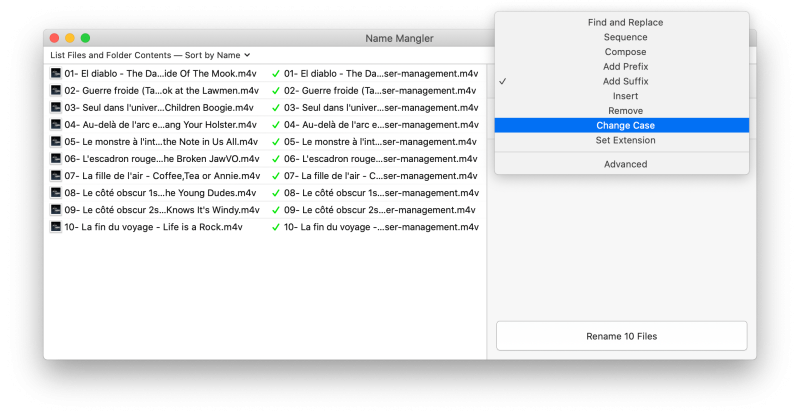
Task: Click highlighted Change Case menu item
Action: (x=621, y=126)
